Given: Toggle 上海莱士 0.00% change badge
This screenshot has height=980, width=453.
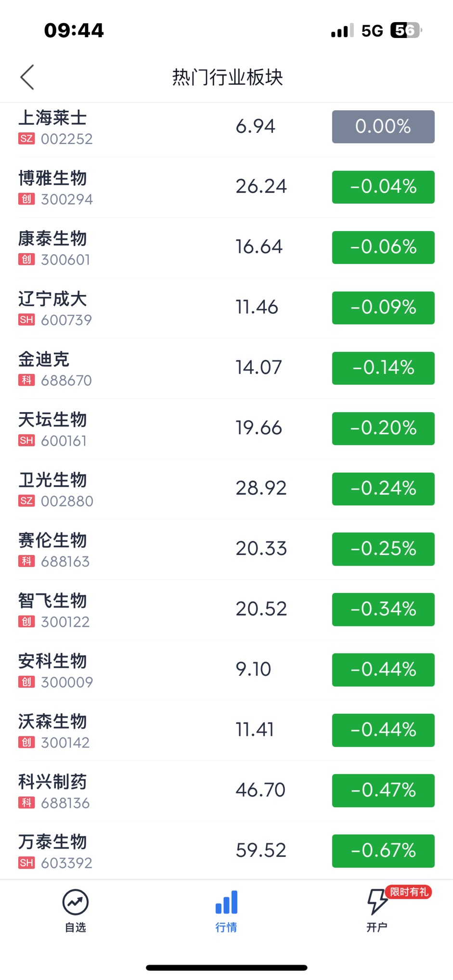Looking at the screenshot, I should coord(383,127).
